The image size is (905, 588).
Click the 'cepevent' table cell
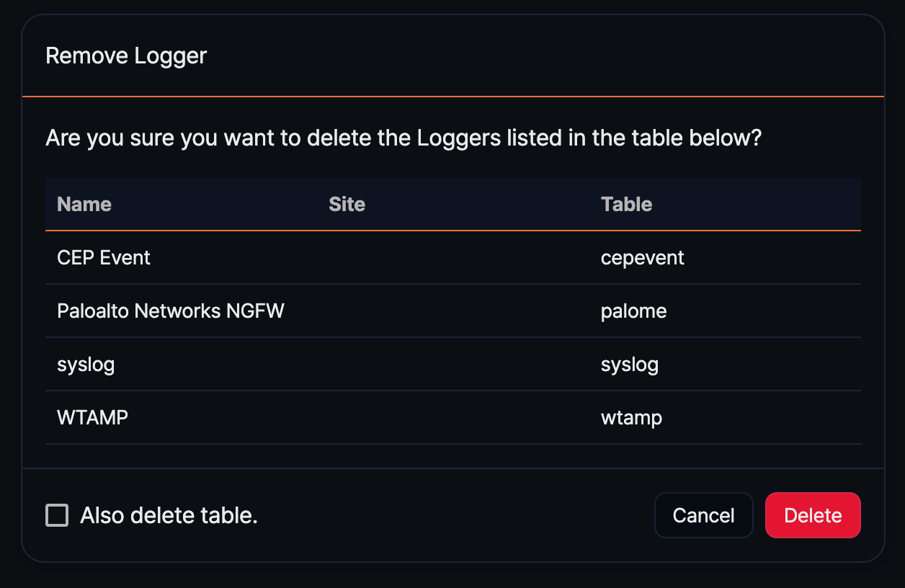click(x=642, y=257)
